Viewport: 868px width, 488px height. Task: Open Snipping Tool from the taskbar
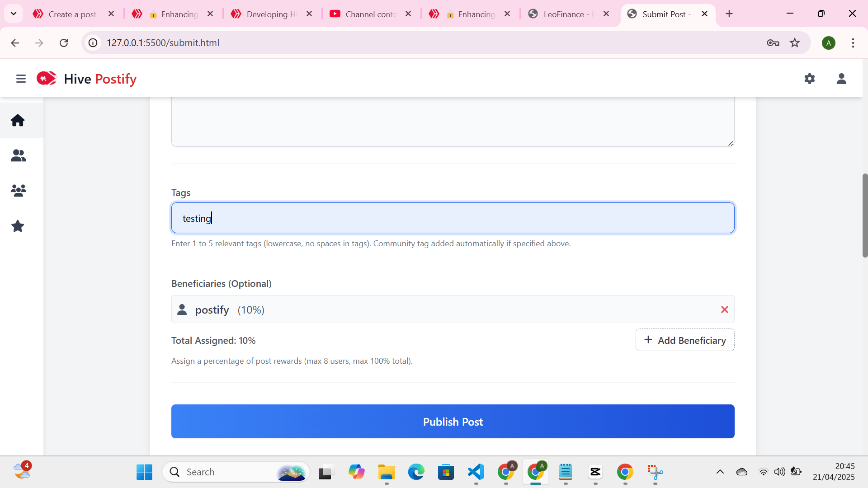click(x=655, y=472)
